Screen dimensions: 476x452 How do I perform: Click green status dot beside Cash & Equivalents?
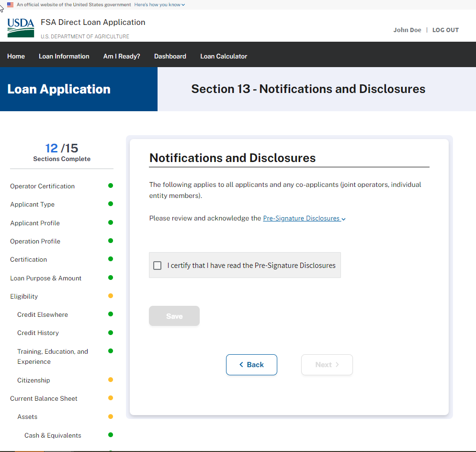pos(111,435)
